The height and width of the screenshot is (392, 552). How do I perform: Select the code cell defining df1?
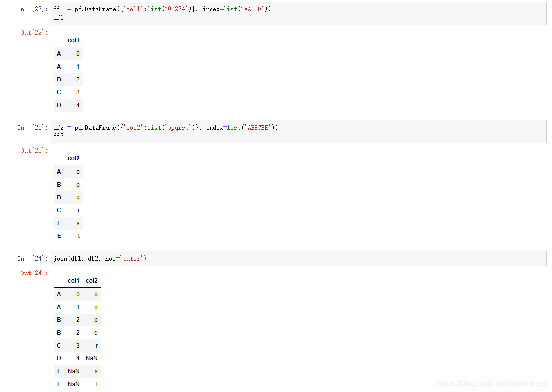click(x=198, y=13)
